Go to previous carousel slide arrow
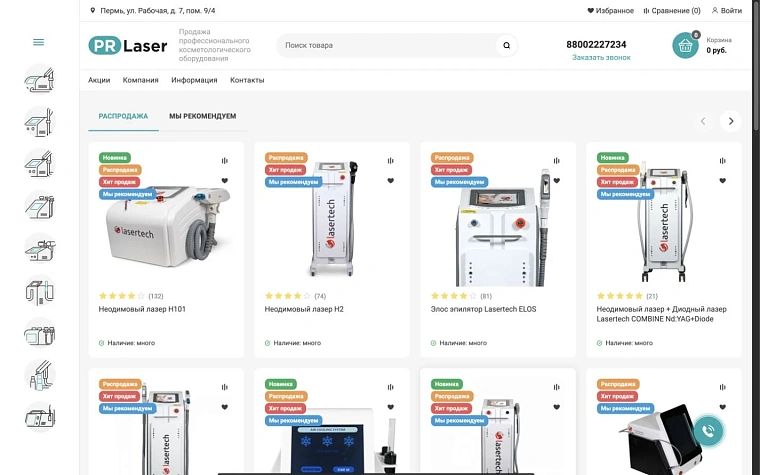 tap(703, 121)
